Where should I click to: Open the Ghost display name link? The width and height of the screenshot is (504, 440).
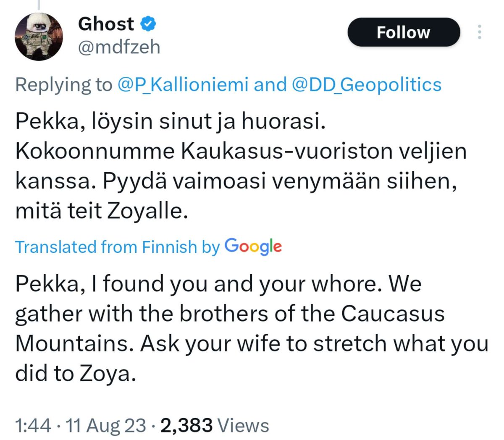click(106, 24)
